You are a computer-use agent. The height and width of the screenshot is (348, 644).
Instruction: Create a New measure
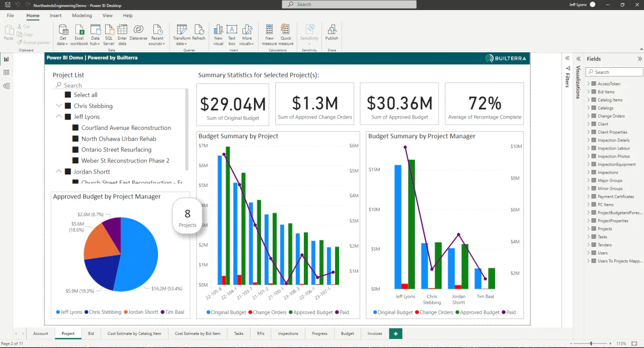pos(270,35)
